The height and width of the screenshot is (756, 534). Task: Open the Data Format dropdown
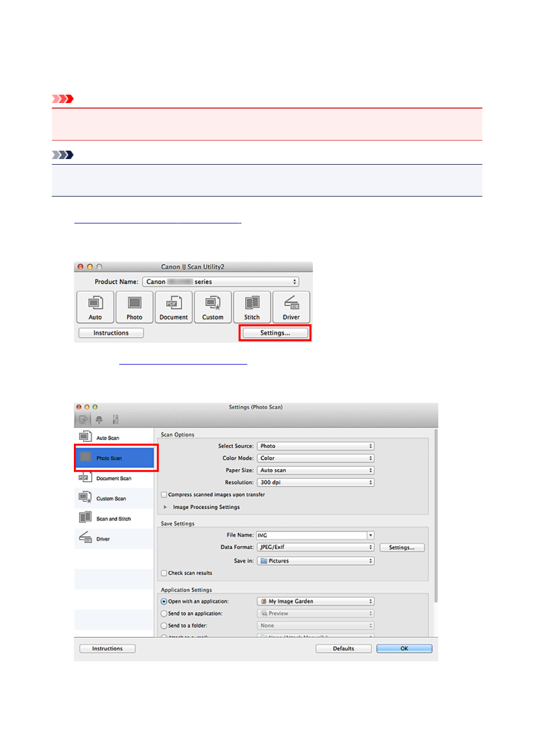click(x=316, y=547)
